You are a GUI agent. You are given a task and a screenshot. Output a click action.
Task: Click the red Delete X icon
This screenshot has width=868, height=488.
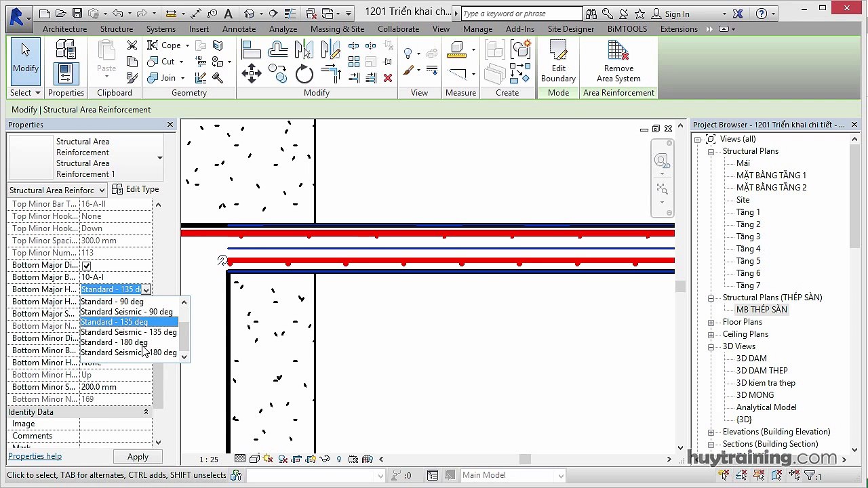point(388,78)
